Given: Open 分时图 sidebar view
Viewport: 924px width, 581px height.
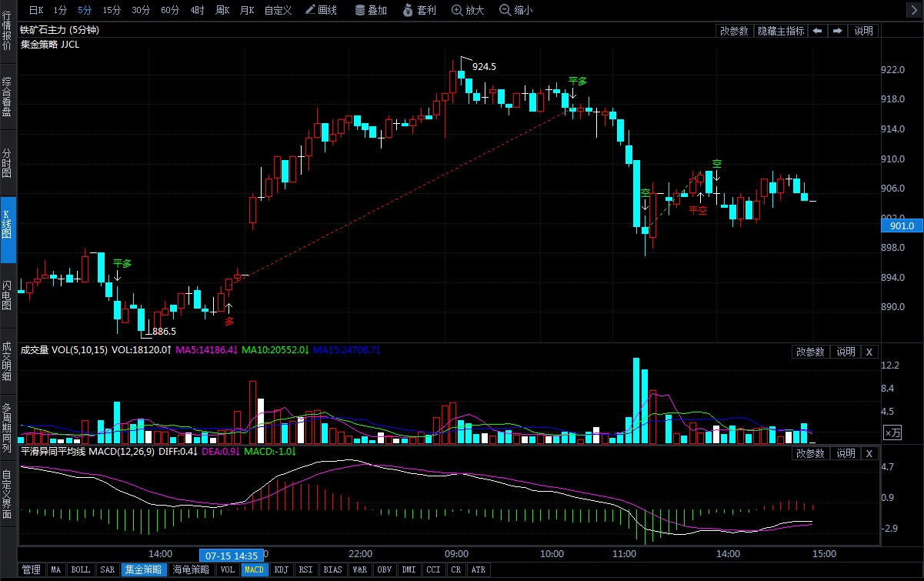Looking at the screenshot, I should tap(7, 162).
